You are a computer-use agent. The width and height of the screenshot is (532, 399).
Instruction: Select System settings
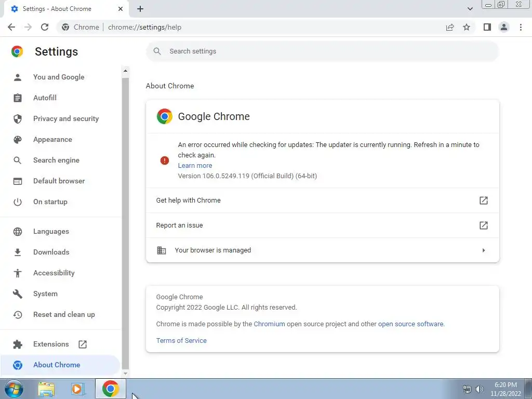coord(60,294)
